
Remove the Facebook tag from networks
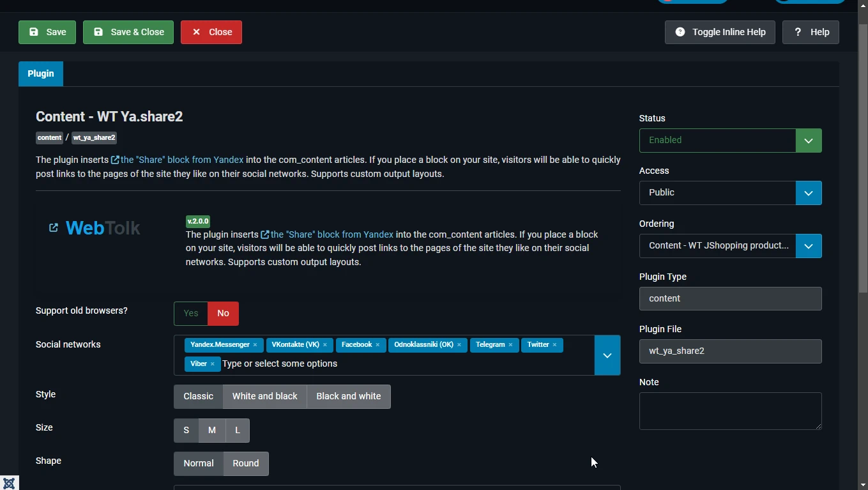point(377,345)
